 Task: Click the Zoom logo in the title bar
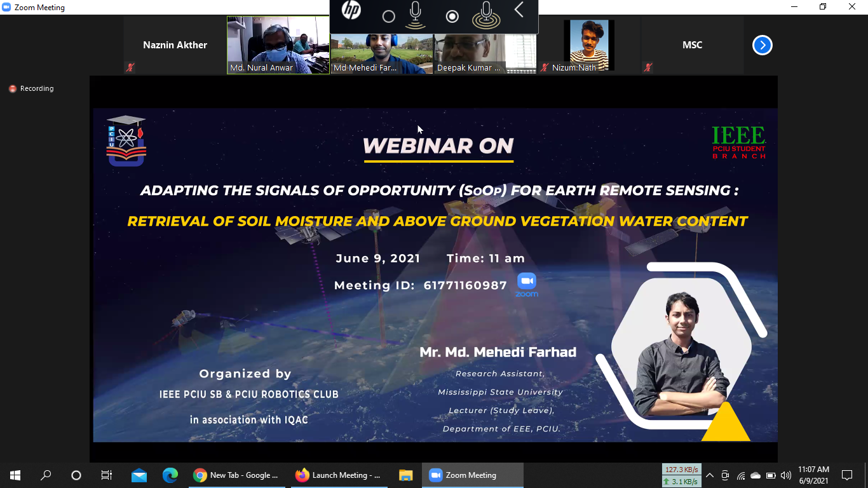click(x=6, y=8)
